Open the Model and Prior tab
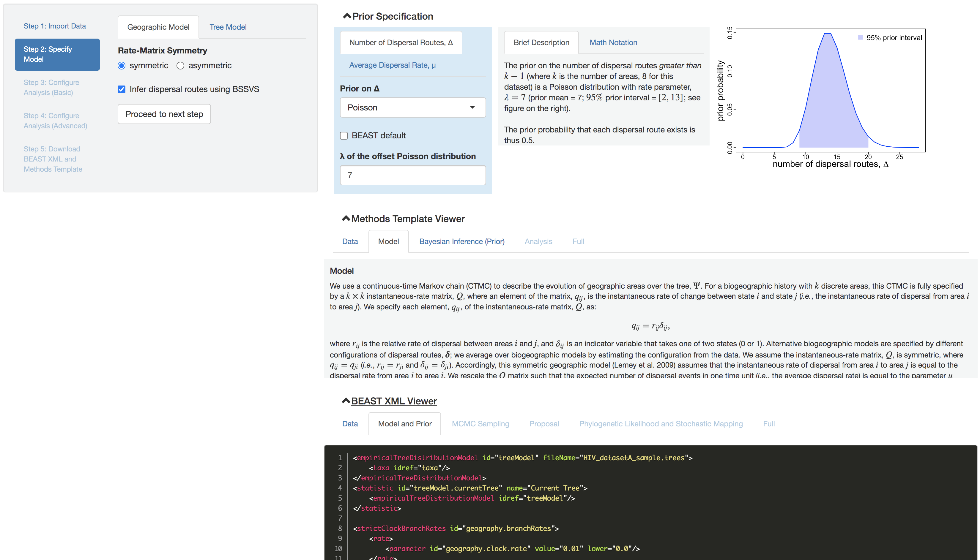980x560 pixels. [x=404, y=423]
